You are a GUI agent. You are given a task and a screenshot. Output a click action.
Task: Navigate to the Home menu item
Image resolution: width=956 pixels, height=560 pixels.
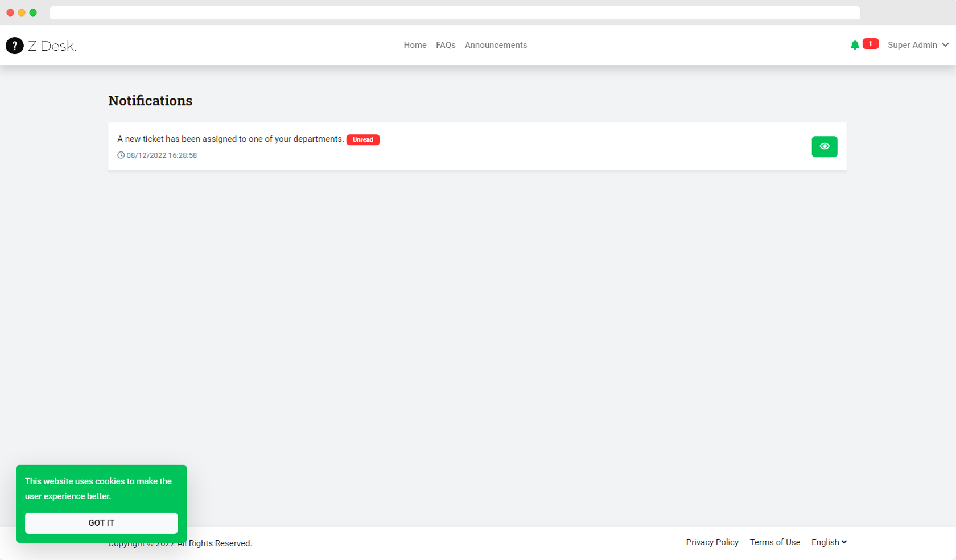tap(415, 45)
